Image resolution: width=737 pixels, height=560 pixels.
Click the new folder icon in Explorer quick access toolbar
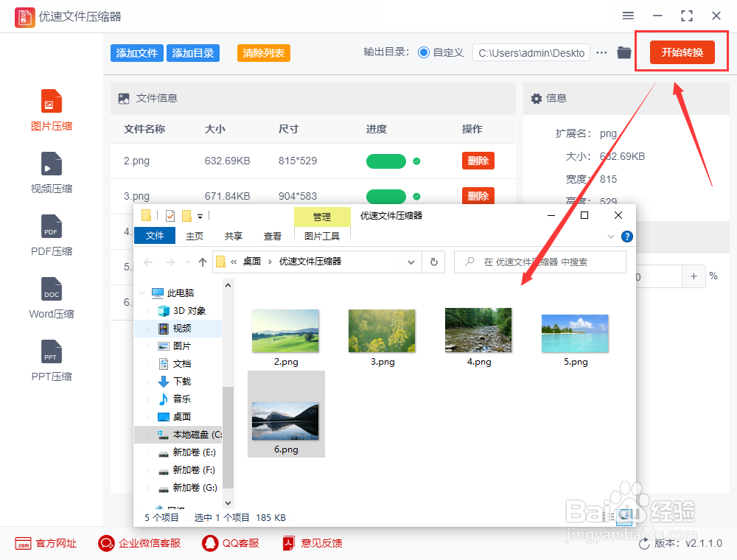pyautogui.click(x=186, y=216)
